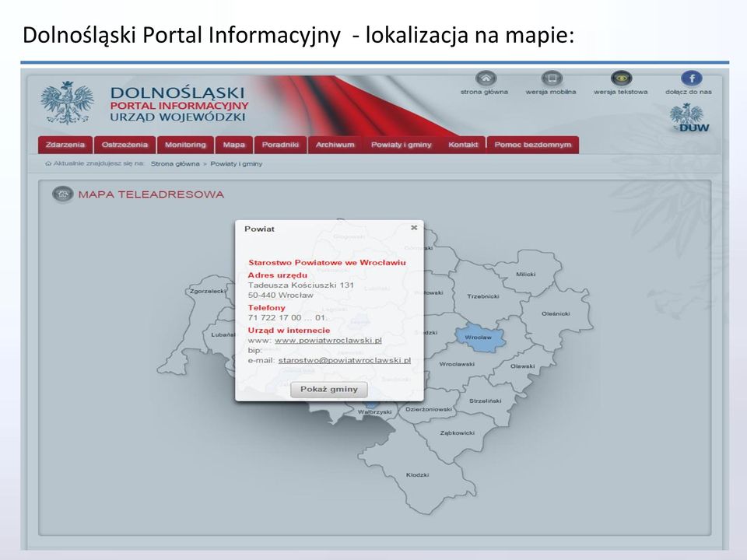Select the Zgorzelecki county on map
Viewport: 747px width, 560px height.
(x=207, y=291)
